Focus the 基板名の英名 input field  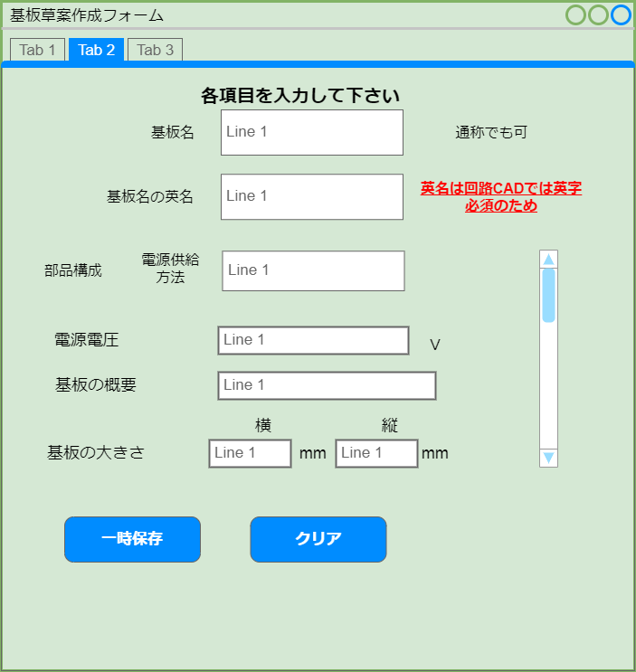[312, 196]
